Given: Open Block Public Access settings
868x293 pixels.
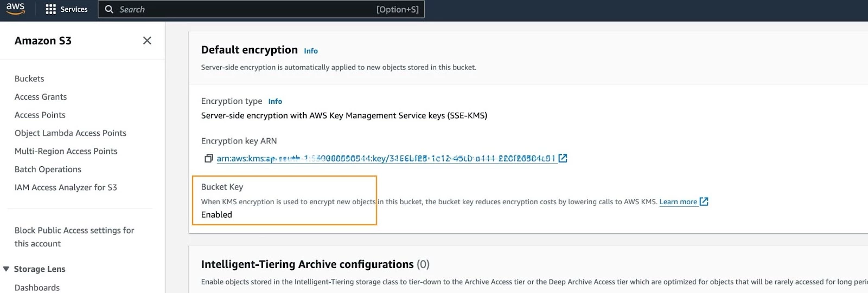Looking at the screenshot, I should tap(74, 237).
